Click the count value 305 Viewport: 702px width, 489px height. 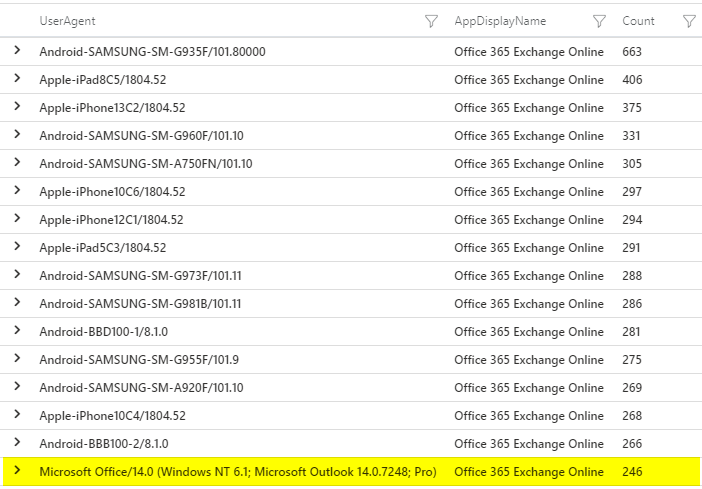pyautogui.click(x=632, y=164)
